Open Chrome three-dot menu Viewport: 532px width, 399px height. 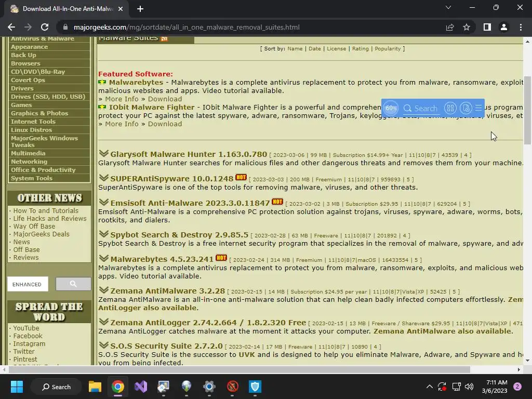[521, 27]
